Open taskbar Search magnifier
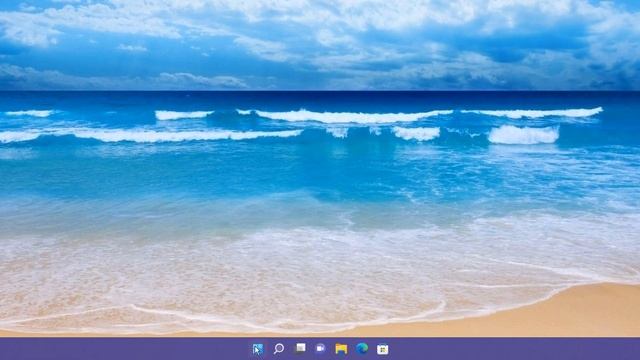Screen dimensions: 640x360 click(x=279, y=349)
